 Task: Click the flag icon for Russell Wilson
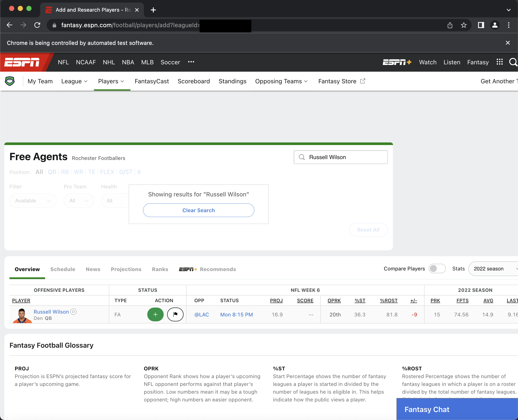(175, 314)
